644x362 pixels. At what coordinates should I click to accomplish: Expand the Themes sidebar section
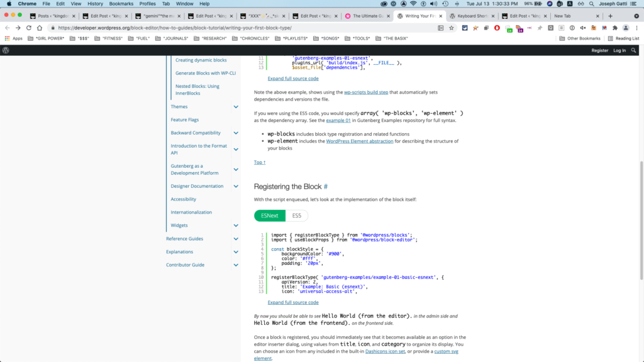[x=236, y=107]
